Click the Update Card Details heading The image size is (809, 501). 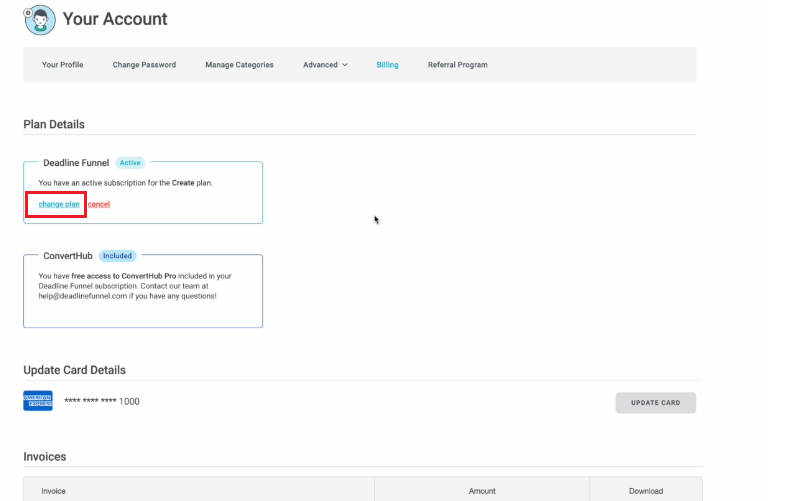tap(74, 370)
